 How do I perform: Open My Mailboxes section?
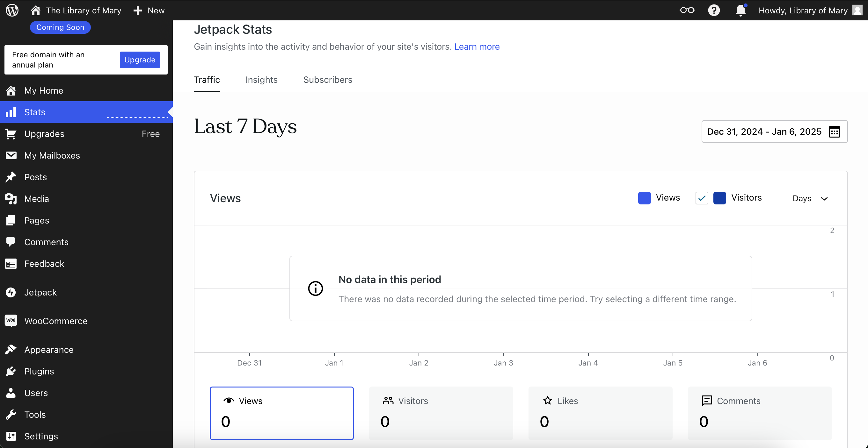pos(52,155)
